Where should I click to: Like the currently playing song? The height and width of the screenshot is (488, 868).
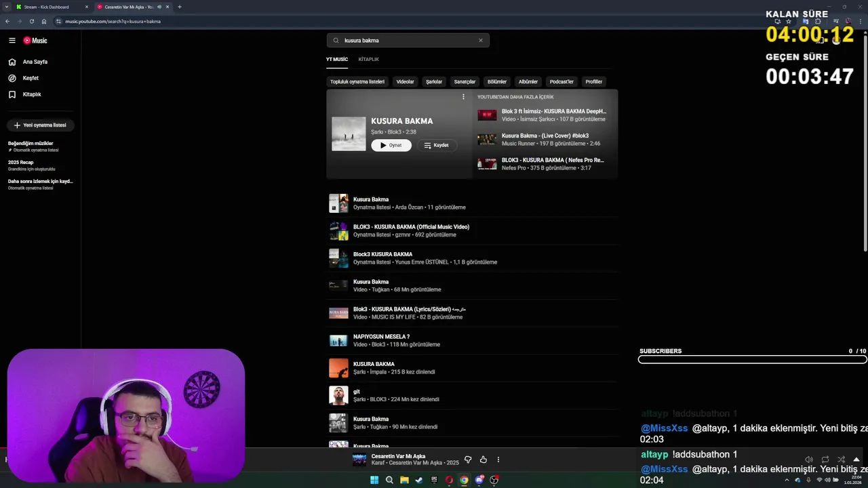tap(483, 460)
